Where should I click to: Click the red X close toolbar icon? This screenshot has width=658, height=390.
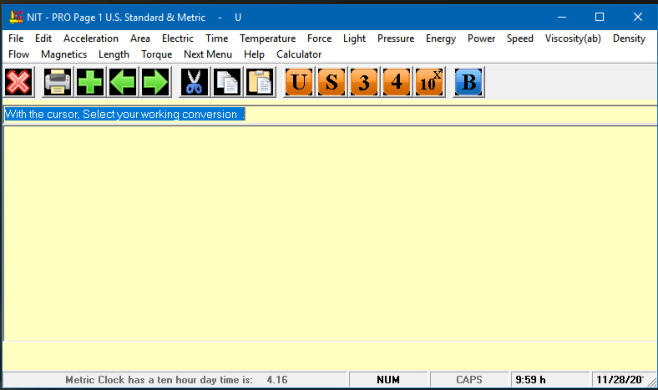coord(18,82)
